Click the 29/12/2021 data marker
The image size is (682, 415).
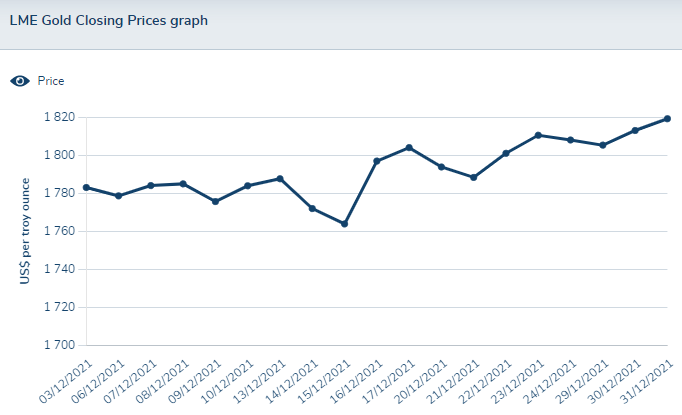point(602,145)
